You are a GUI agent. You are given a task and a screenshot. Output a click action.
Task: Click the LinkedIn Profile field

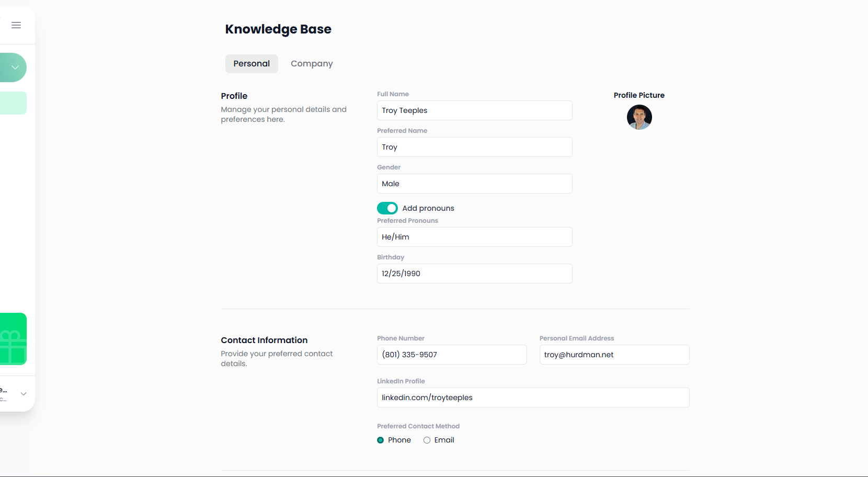533,397
